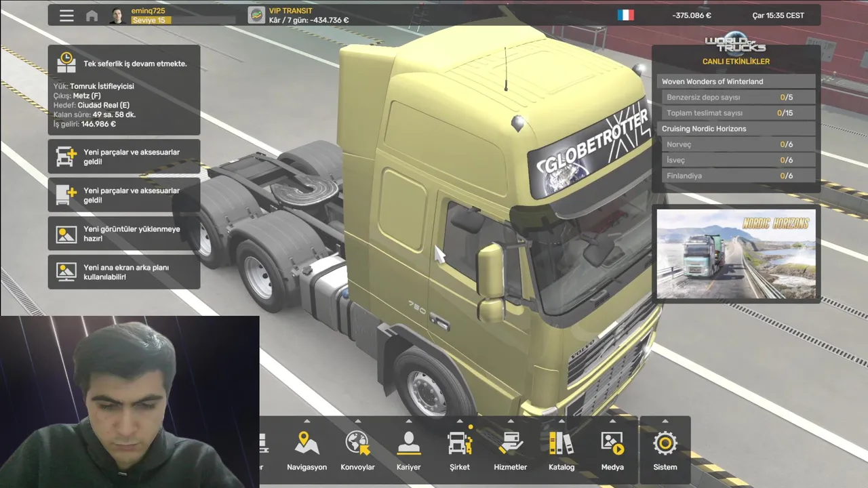The image size is (868, 488).
Task: Open the Konvoylar globe icon
Action: pyautogui.click(x=357, y=443)
